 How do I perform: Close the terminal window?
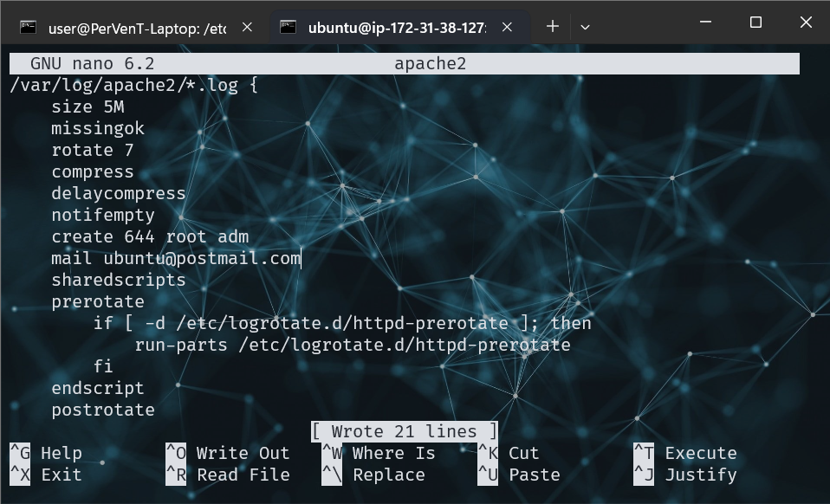click(806, 23)
